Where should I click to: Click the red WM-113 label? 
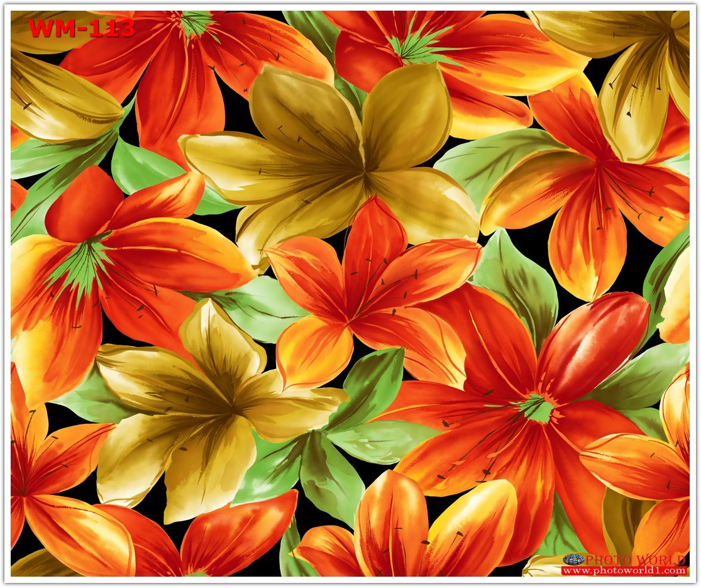pos(81,28)
